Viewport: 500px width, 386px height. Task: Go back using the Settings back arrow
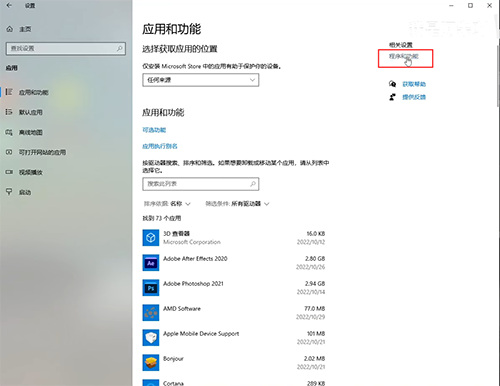tap(9, 5)
